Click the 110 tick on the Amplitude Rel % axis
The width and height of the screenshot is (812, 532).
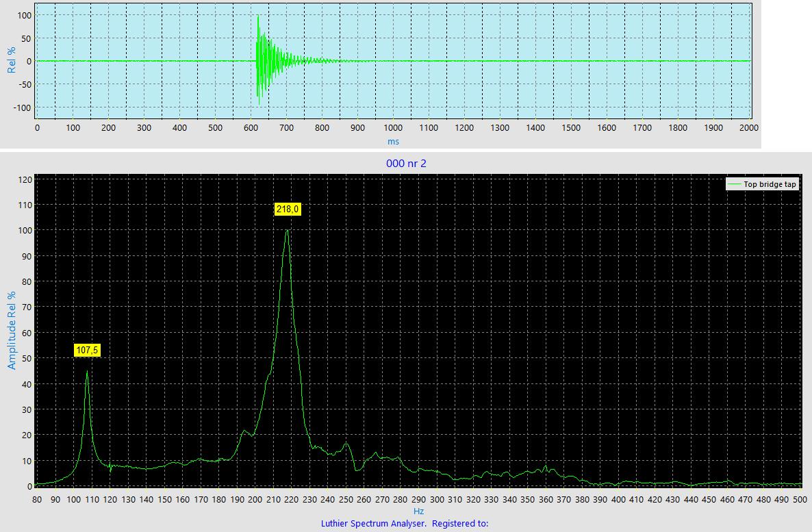[25, 205]
